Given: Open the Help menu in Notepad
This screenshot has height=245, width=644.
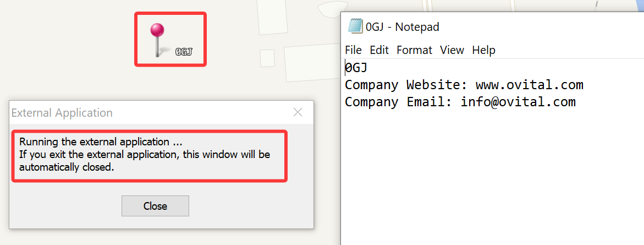Looking at the screenshot, I should (x=483, y=50).
